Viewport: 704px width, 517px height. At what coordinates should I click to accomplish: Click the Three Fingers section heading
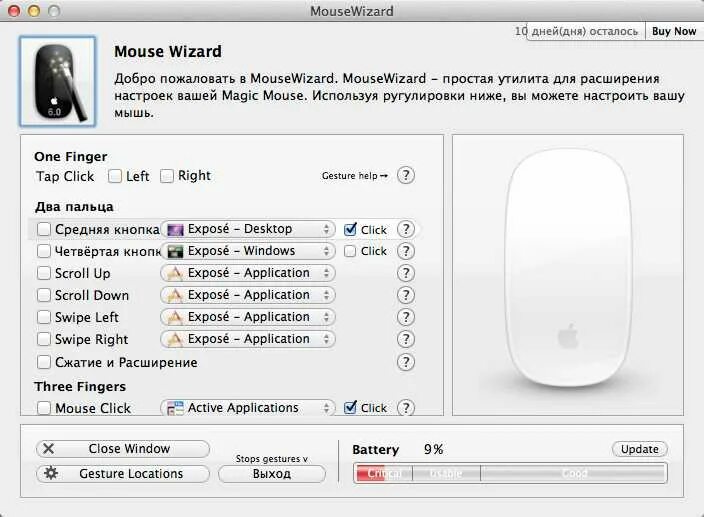80,386
